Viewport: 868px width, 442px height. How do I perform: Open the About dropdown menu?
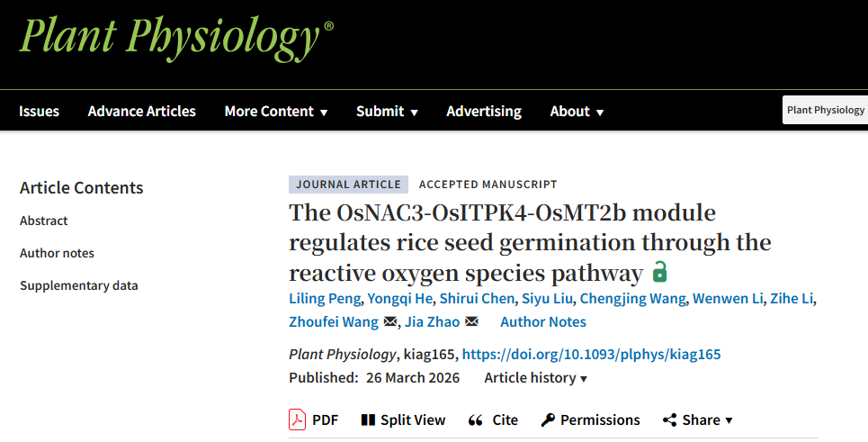577,112
